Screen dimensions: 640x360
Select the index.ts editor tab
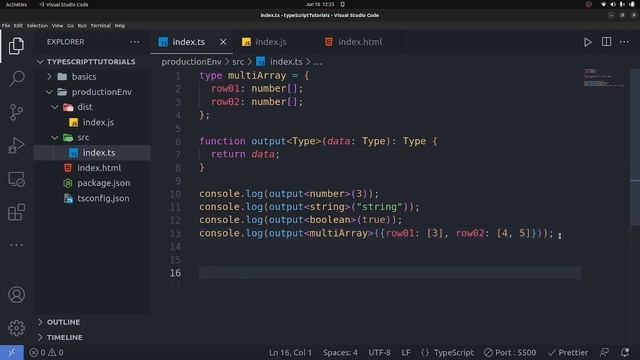coord(189,42)
